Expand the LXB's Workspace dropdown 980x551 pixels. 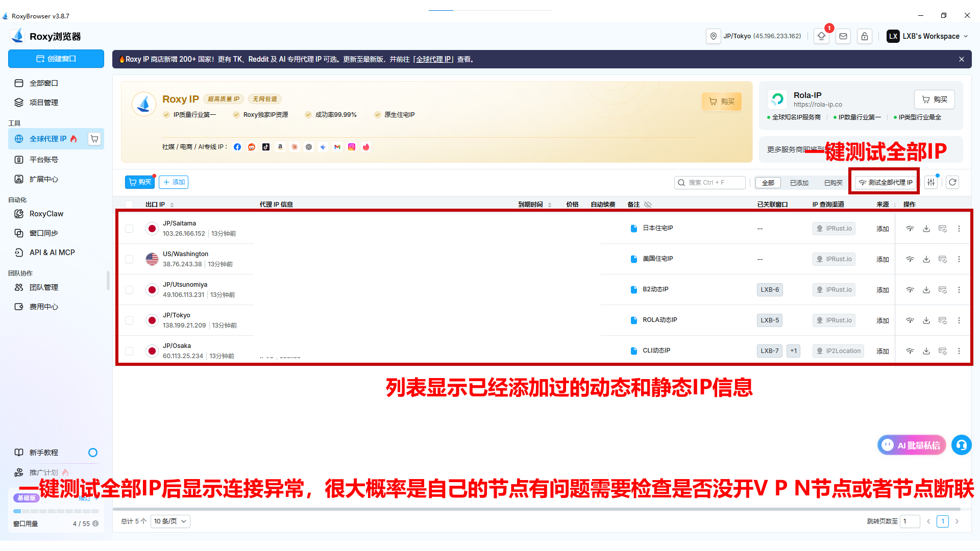pyautogui.click(x=928, y=36)
